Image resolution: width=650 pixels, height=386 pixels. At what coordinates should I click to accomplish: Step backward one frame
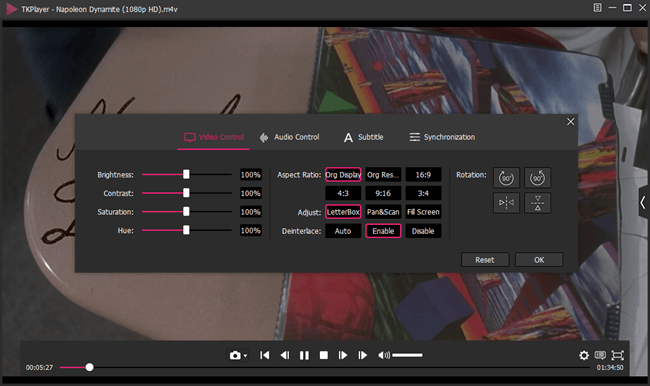pyautogui.click(x=284, y=355)
